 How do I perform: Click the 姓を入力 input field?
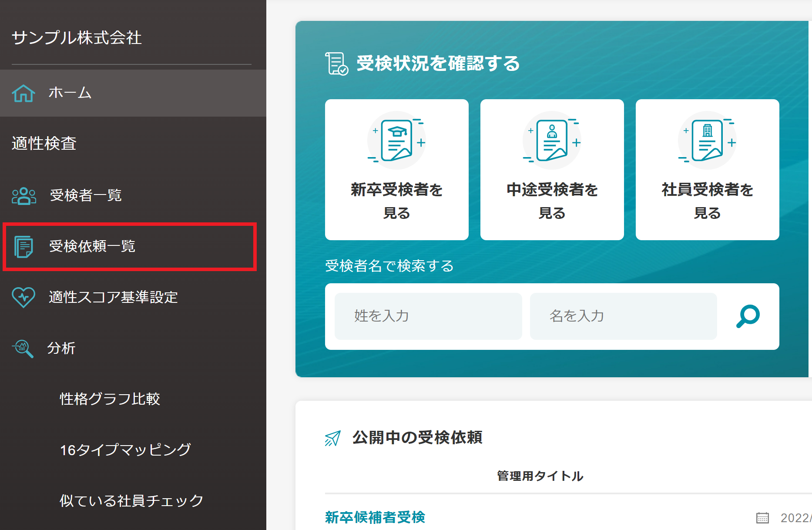coord(428,316)
